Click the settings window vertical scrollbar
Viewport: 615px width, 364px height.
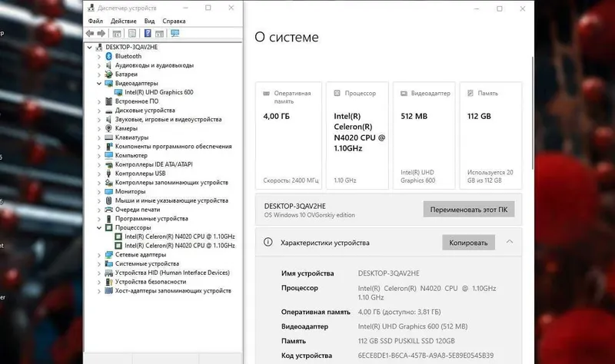(x=532, y=113)
